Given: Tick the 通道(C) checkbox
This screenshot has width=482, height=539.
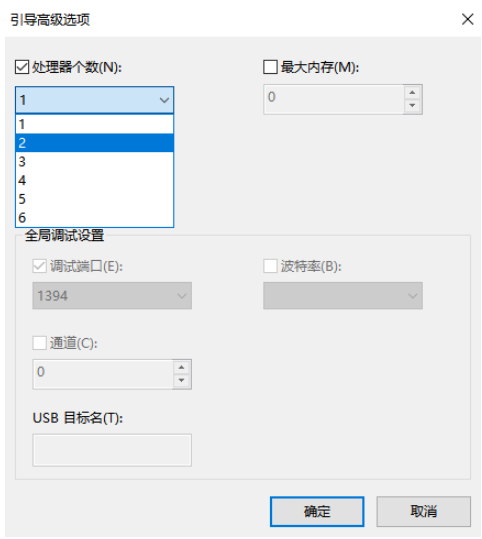Looking at the screenshot, I should click(x=40, y=343).
